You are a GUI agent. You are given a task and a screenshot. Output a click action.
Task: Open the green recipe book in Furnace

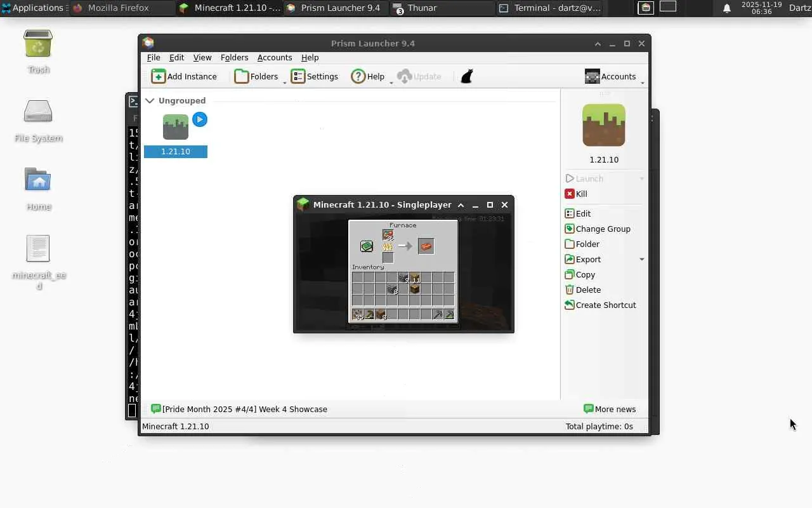pos(367,246)
